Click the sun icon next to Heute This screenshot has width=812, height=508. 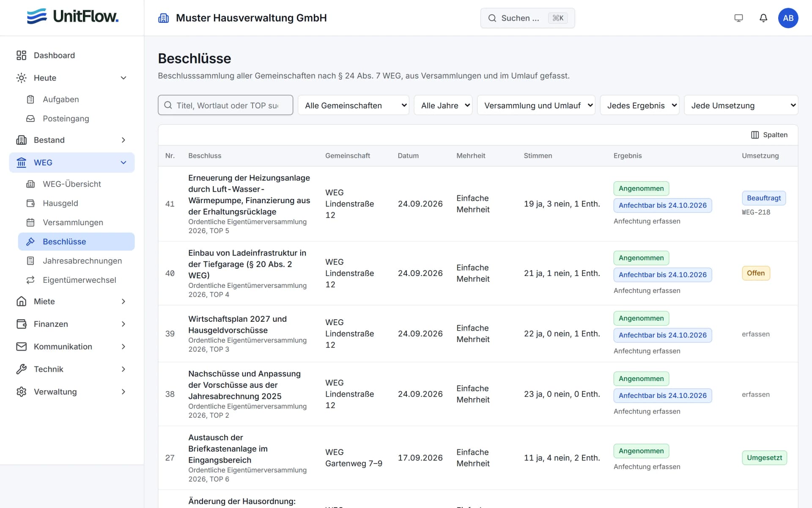click(21, 78)
